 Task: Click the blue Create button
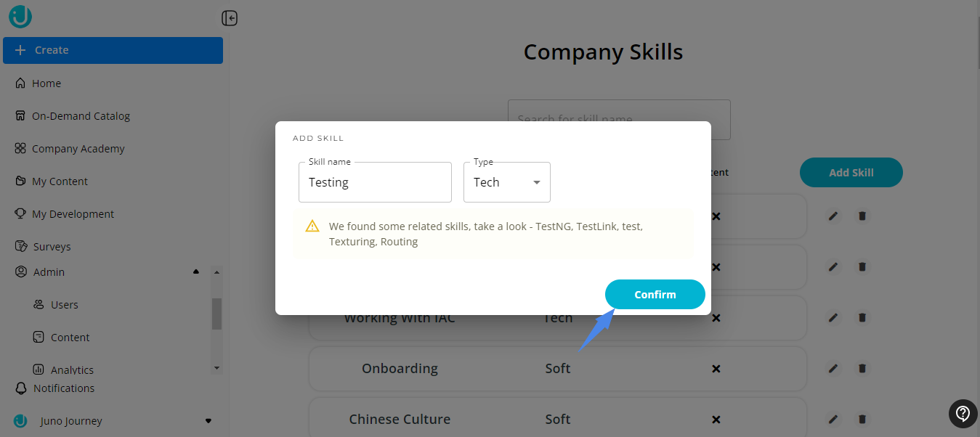coord(113,50)
